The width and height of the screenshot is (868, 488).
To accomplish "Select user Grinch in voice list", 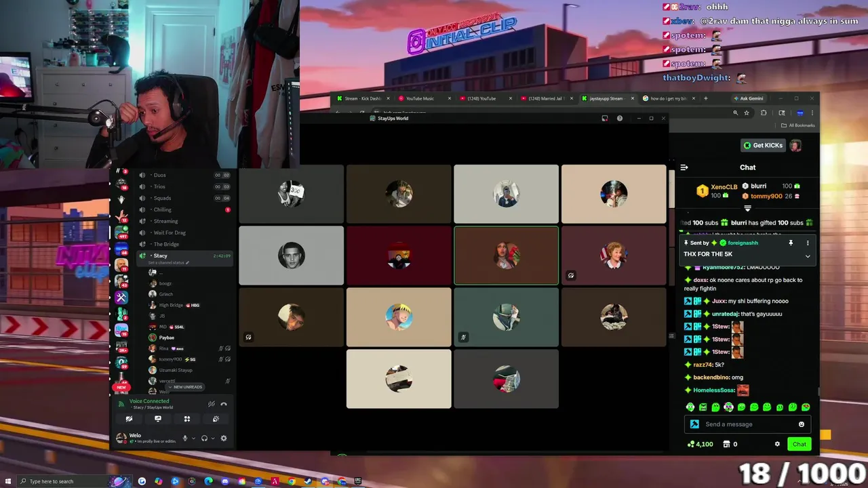I will coord(166,294).
